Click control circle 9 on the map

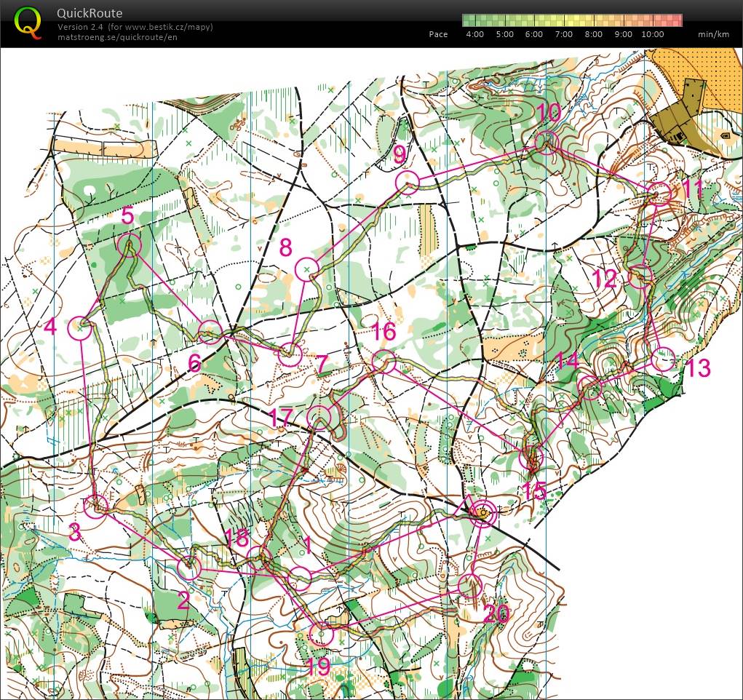tap(408, 181)
